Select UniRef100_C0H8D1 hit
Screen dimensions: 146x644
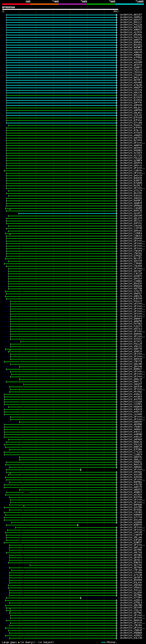tap(131, 281)
